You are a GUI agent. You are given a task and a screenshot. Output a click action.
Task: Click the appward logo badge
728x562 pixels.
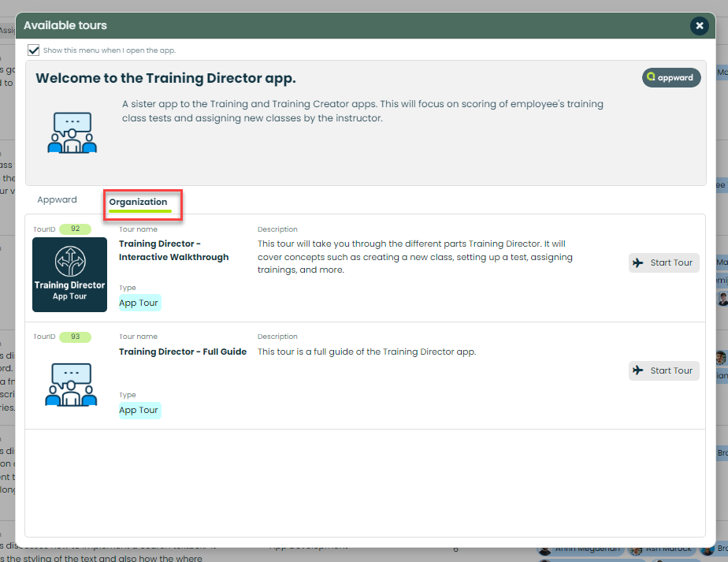(671, 77)
